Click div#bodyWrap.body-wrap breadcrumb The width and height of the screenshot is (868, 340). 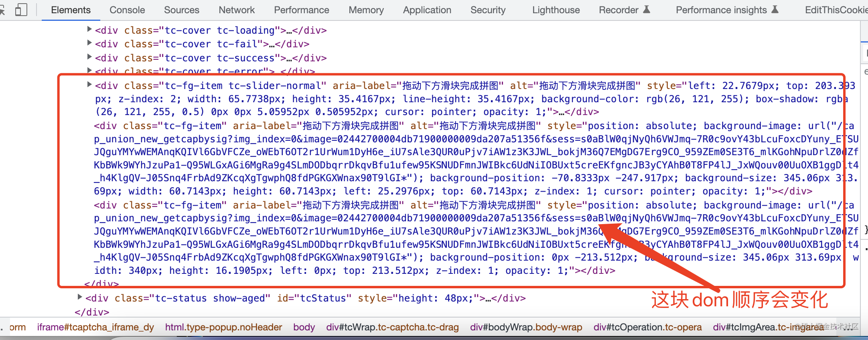click(526, 327)
